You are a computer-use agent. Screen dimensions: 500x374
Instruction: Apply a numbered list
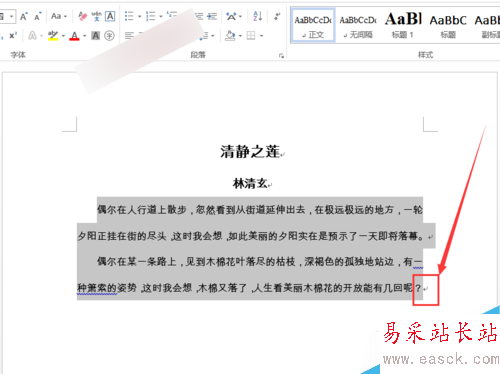coord(151,16)
